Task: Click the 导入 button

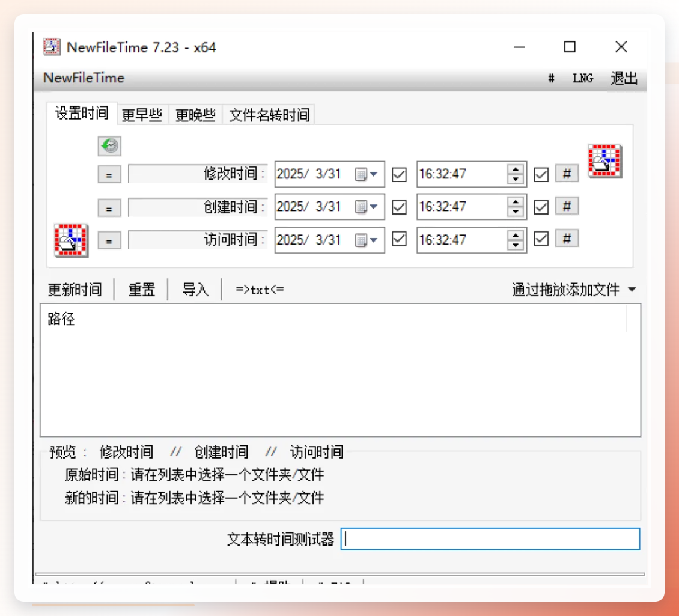Action: [195, 290]
